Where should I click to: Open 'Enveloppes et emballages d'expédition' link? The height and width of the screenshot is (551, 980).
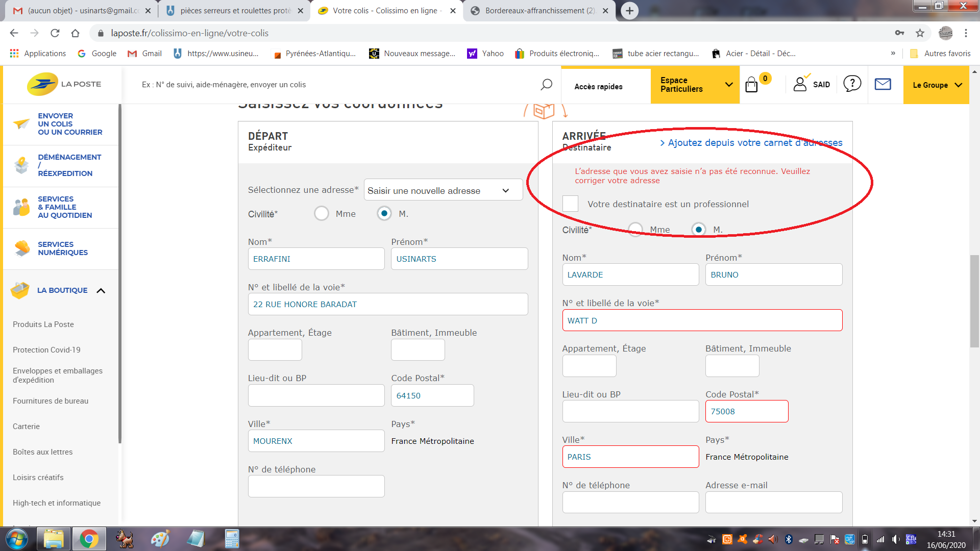click(58, 375)
